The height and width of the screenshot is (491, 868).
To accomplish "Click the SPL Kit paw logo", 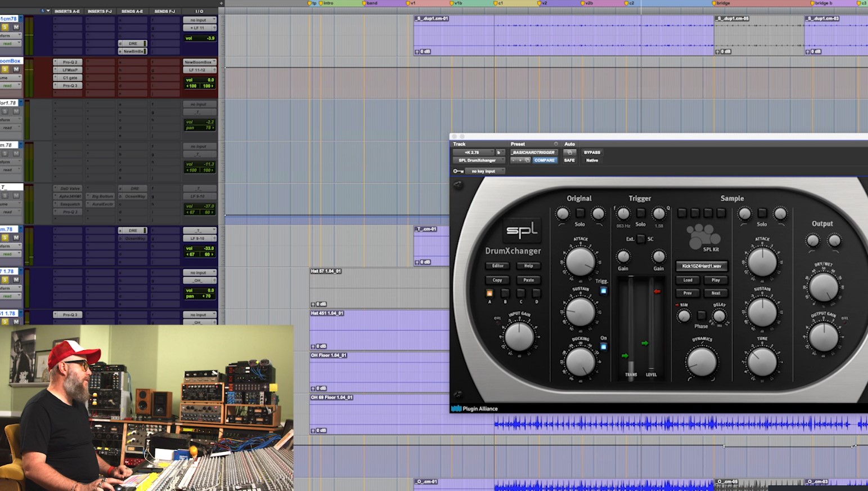I will [703, 236].
